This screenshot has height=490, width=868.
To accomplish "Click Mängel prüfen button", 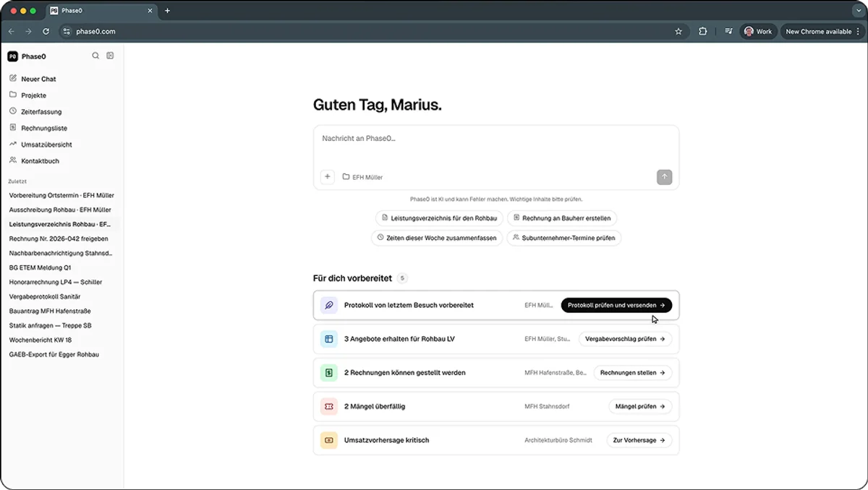I will point(640,406).
